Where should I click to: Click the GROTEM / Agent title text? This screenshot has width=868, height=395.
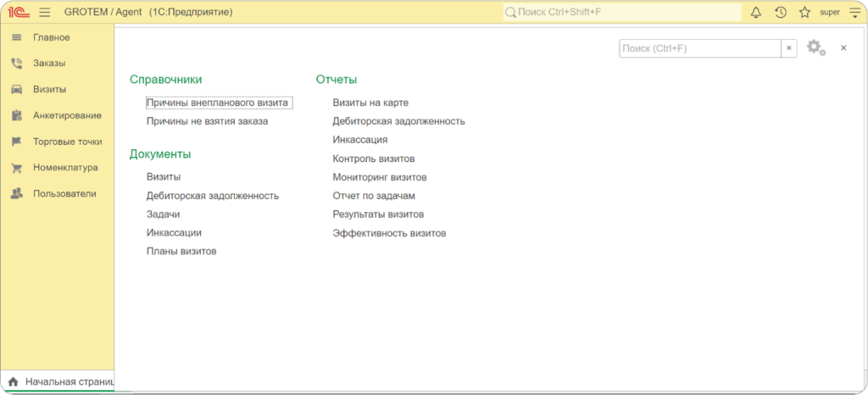point(103,12)
